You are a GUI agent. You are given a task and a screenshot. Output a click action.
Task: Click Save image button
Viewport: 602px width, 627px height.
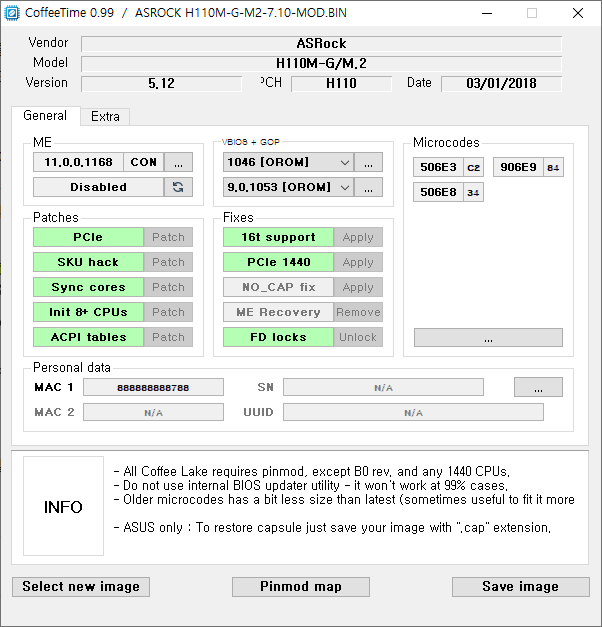tap(520, 587)
